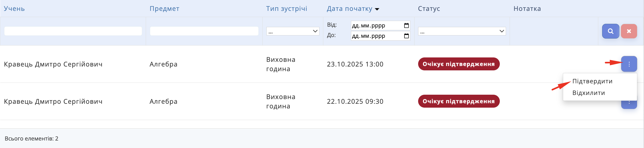Open calendar picker in 'До' date field
Image resolution: width=644 pixels, height=148 pixels.
[x=406, y=36]
